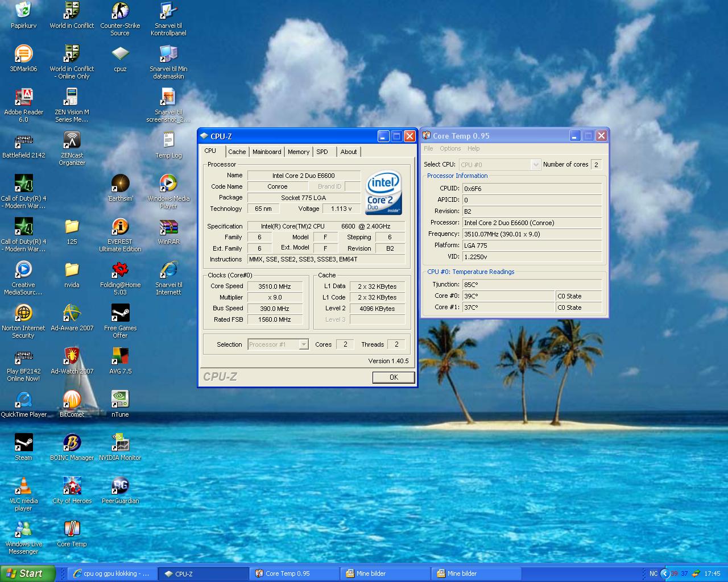Click the system tray clock showing 17:45

pyautogui.click(x=712, y=573)
